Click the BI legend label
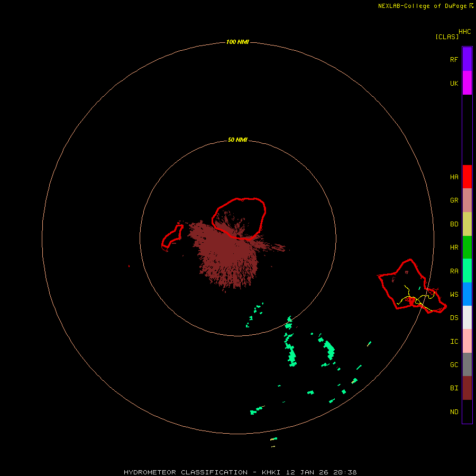The width and height of the screenshot is (476, 476). pyautogui.click(x=454, y=388)
